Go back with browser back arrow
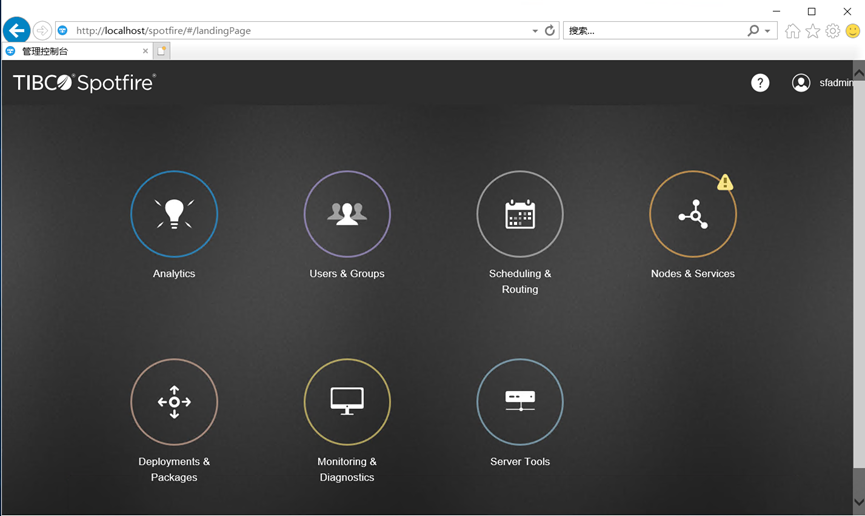The height and width of the screenshot is (516, 865). pyautogui.click(x=17, y=30)
